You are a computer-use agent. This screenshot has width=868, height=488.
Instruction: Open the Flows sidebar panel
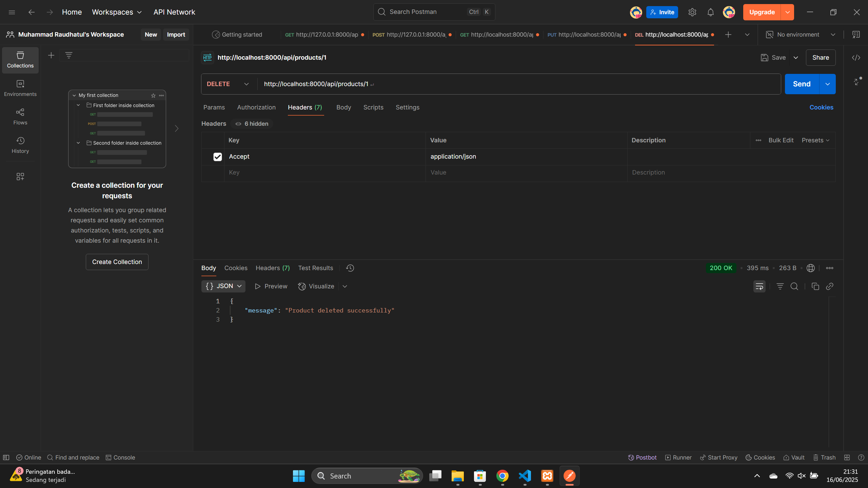coord(20,117)
